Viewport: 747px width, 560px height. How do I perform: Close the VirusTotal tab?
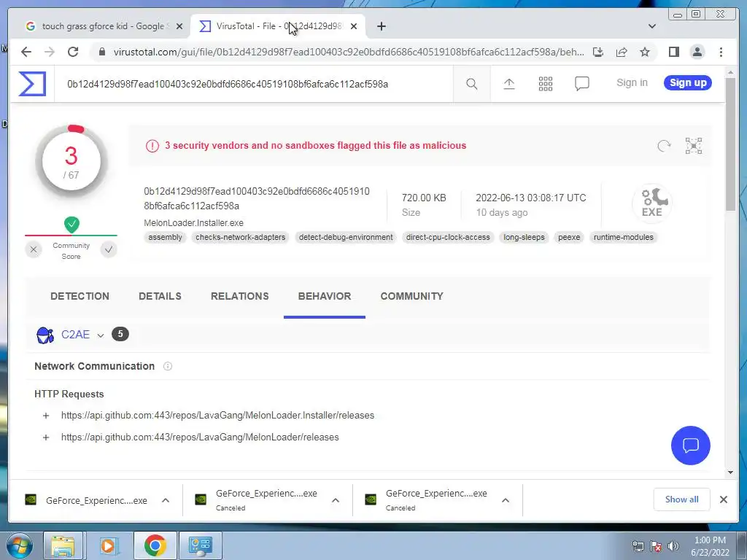(354, 26)
